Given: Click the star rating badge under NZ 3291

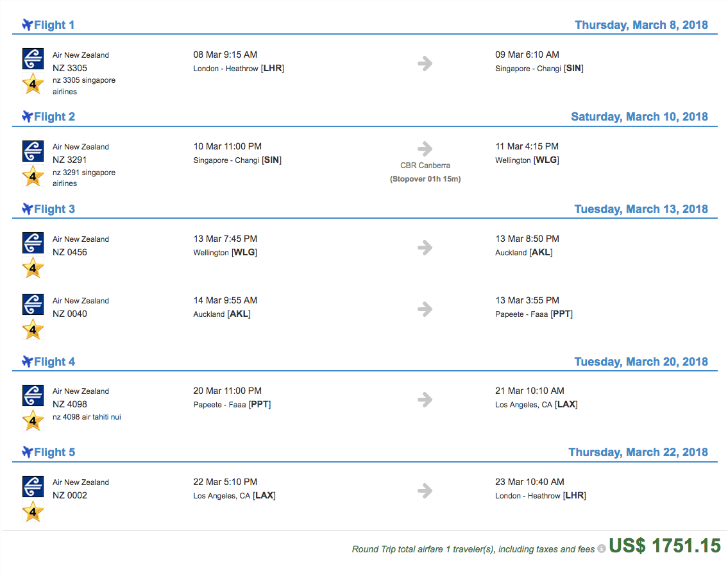Looking at the screenshot, I should pyautogui.click(x=33, y=176).
